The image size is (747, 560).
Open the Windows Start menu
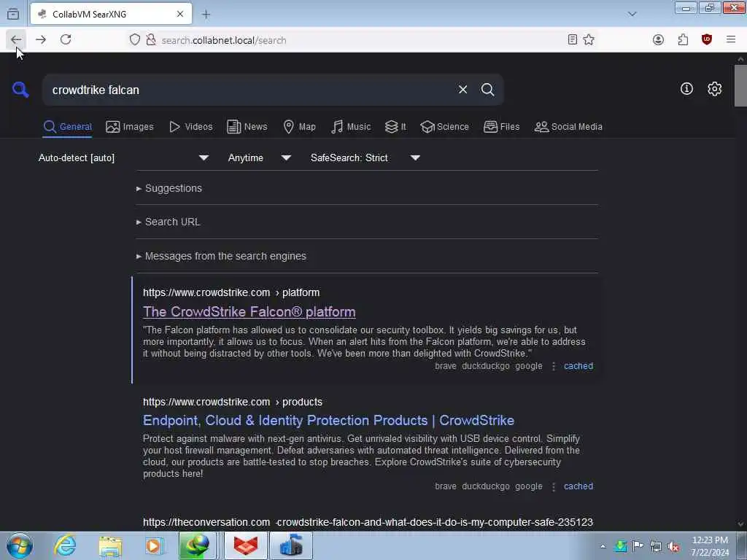(20, 545)
